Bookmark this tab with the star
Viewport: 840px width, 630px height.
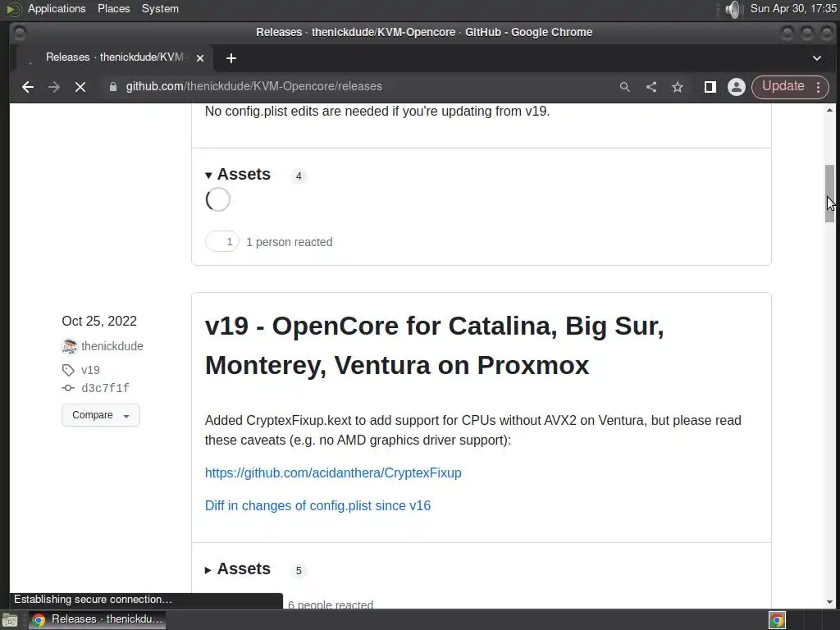point(678,87)
